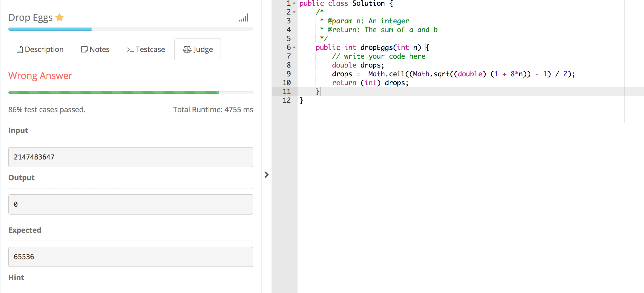Open the Notes panel
644x293 pixels.
point(94,49)
